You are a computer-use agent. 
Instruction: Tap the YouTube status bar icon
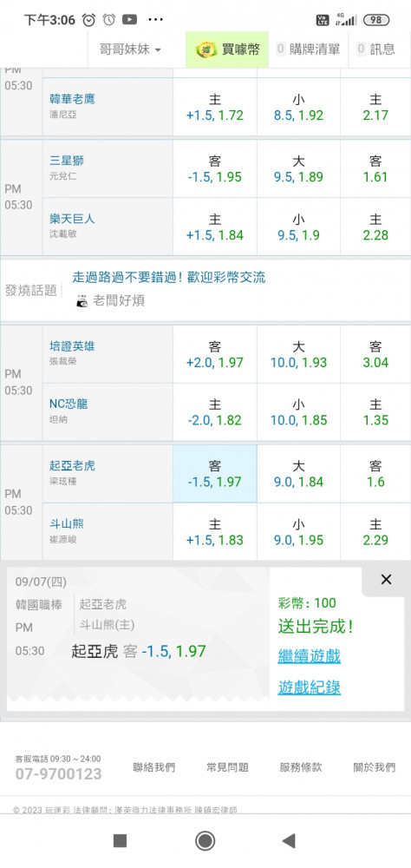click(129, 19)
